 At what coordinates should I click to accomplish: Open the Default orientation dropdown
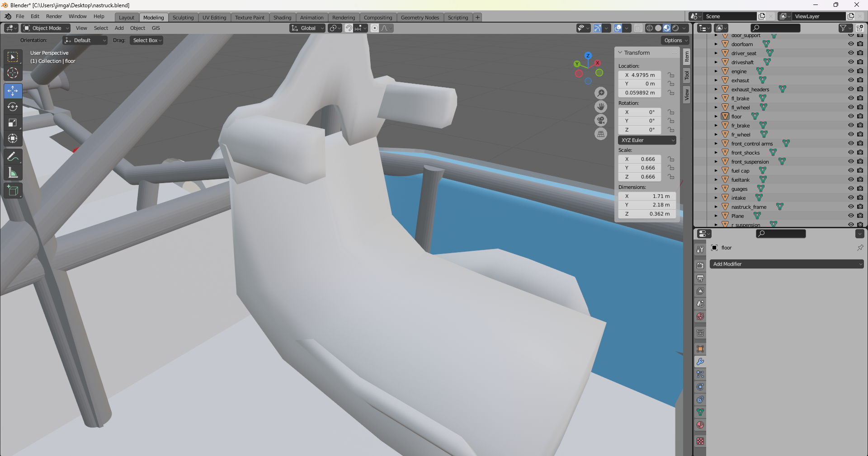point(85,40)
